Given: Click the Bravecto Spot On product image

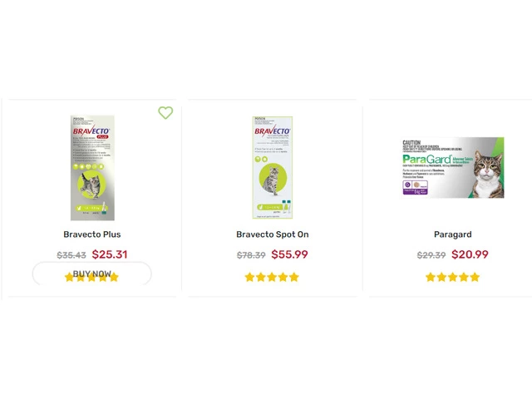Looking at the screenshot, I should 273,168.
